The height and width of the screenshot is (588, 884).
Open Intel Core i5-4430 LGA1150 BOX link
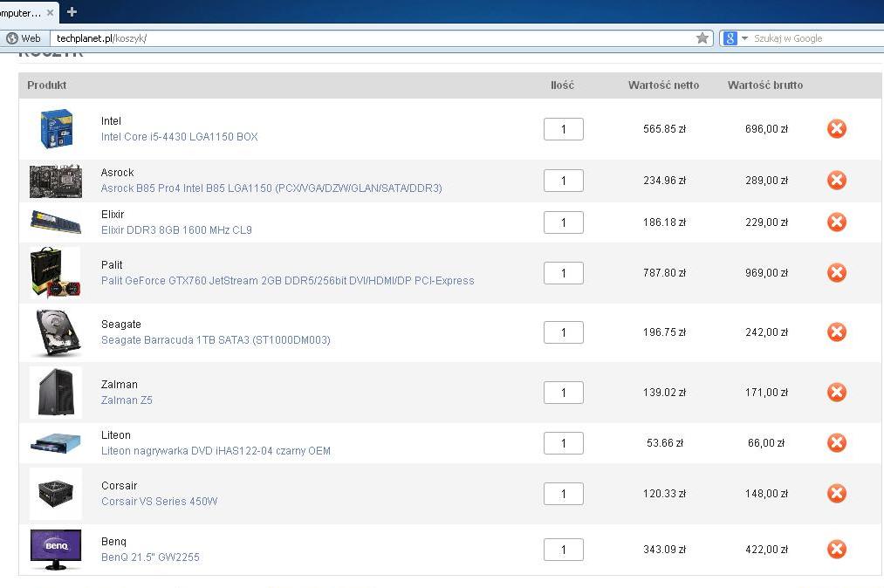(179, 136)
